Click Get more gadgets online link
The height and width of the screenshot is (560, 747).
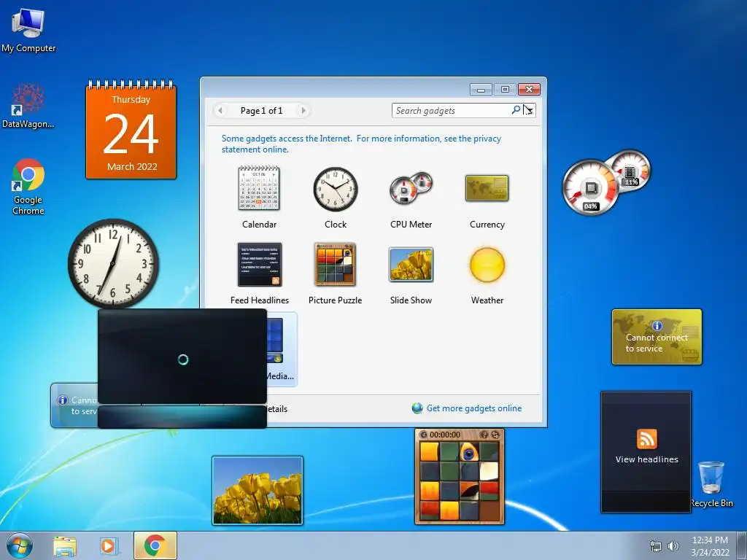474,408
